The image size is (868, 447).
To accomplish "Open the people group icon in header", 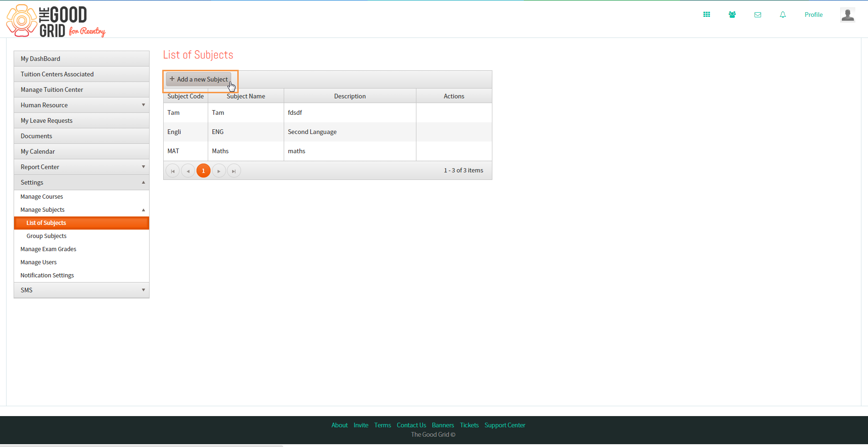I will pos(732,15).
